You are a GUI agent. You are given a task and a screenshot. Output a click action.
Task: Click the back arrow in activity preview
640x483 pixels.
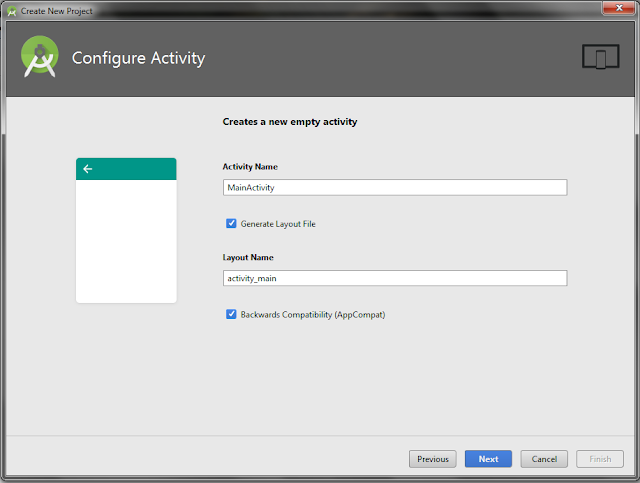tap(88, 169)
